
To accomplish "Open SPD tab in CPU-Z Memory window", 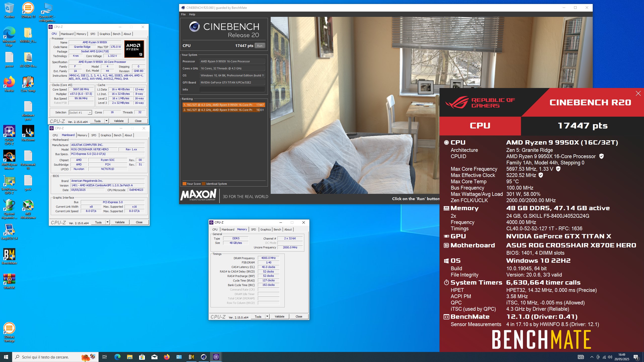I will pos(253,230).
